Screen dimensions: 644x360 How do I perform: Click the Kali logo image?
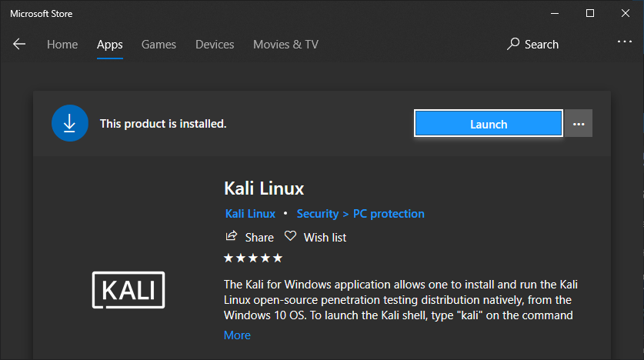pos(128,290)
